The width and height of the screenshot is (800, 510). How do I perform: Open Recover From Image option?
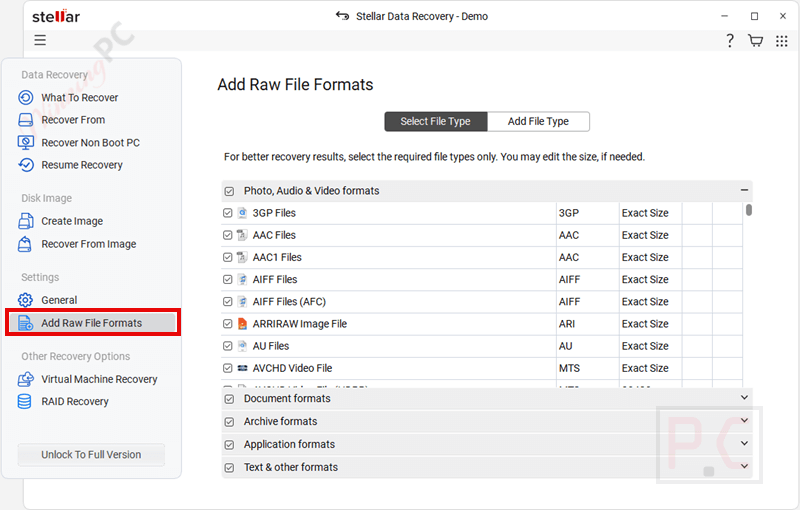(89, 244)
